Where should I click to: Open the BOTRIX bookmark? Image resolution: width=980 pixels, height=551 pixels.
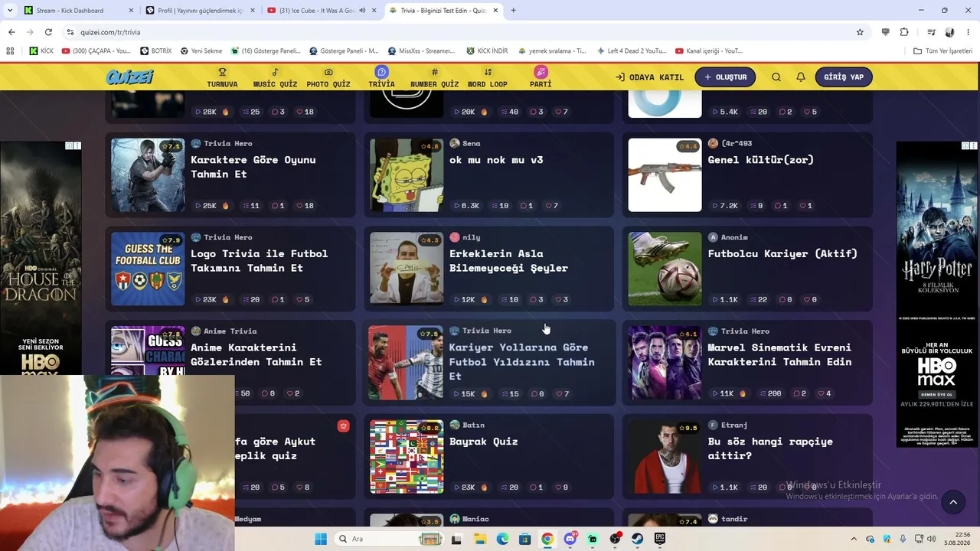156,51
